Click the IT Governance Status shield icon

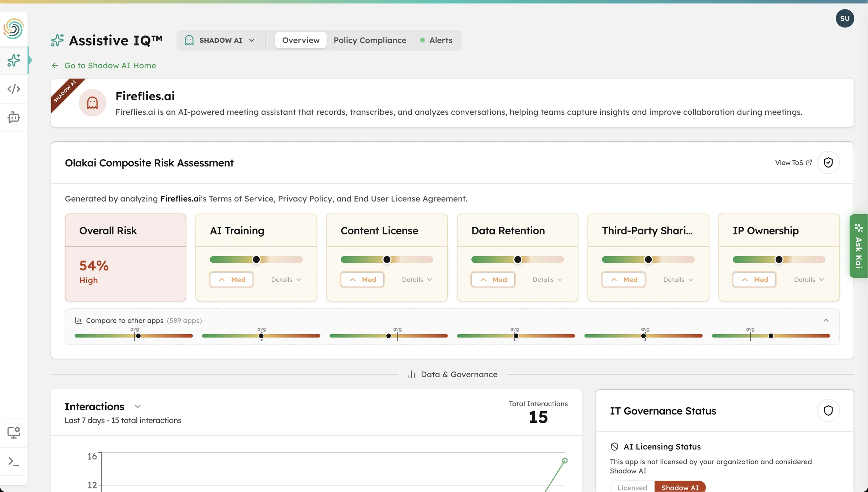click(x=828, y=411)
